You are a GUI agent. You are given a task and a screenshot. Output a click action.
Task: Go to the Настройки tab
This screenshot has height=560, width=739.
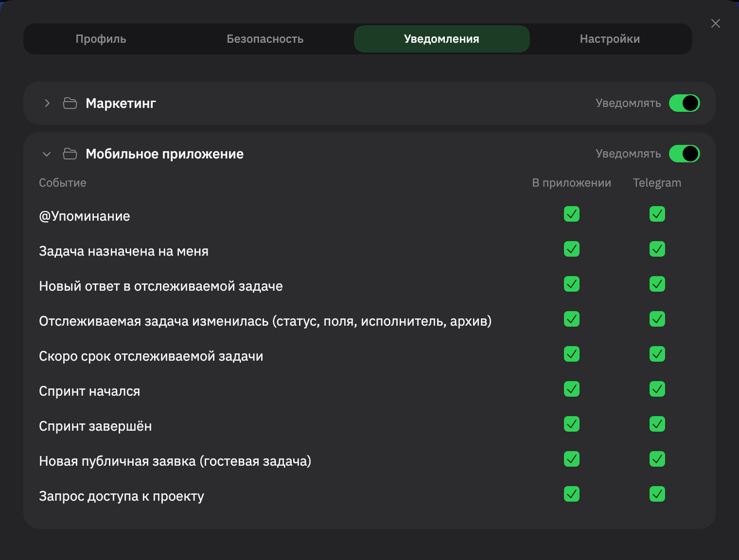tap(610, 39)
